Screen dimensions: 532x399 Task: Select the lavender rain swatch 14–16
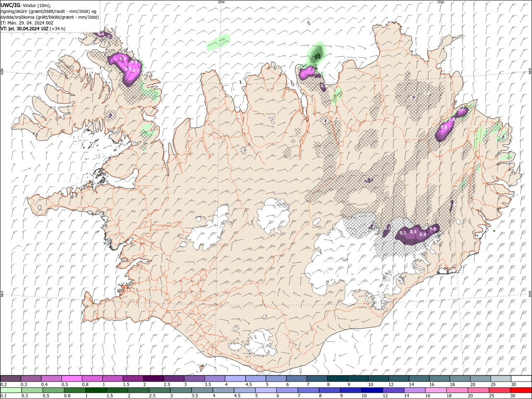pos(414,390)
